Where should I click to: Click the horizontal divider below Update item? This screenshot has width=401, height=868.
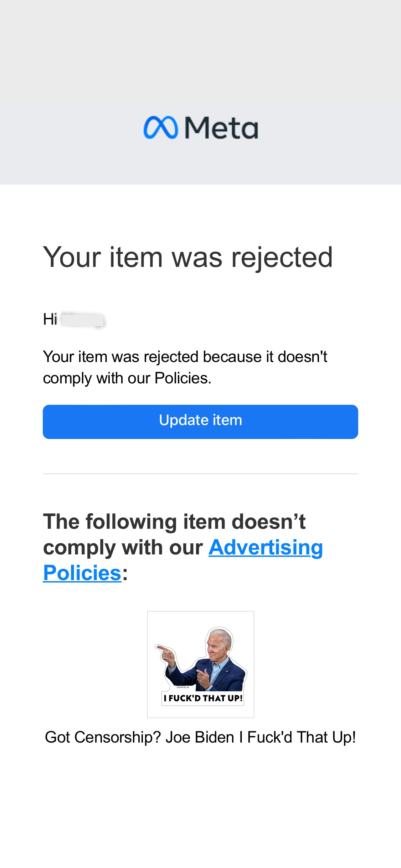pyautogui.click(x=200, y=474)
